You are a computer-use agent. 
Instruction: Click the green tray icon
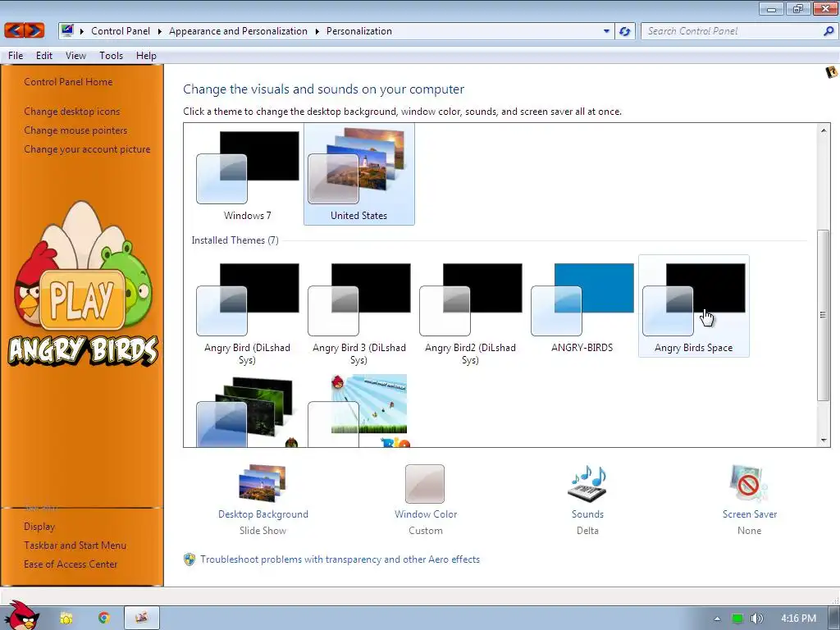[737, 619]
